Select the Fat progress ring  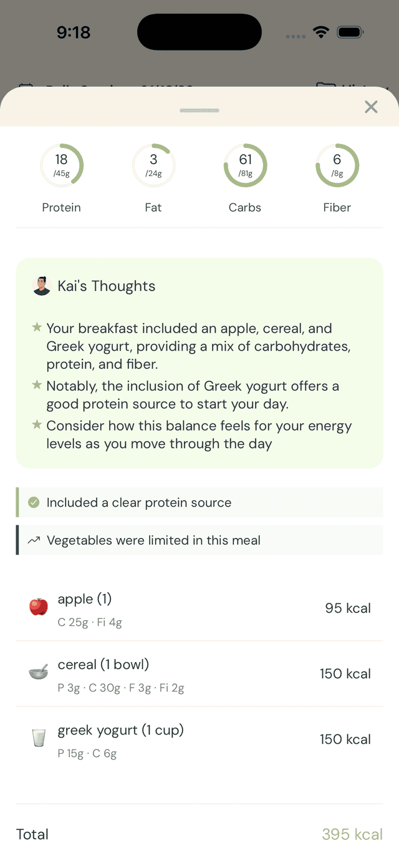153,165
